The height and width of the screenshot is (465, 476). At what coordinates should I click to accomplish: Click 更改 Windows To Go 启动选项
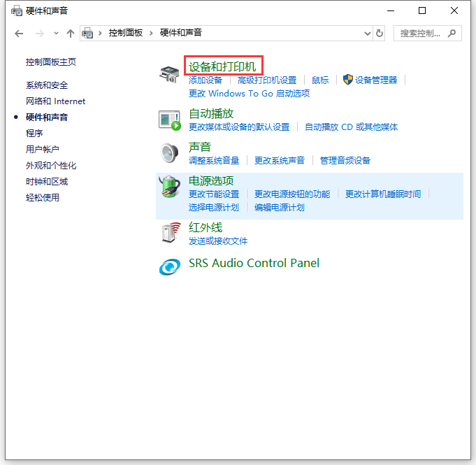pyautogui.click(x=250, y=94)
